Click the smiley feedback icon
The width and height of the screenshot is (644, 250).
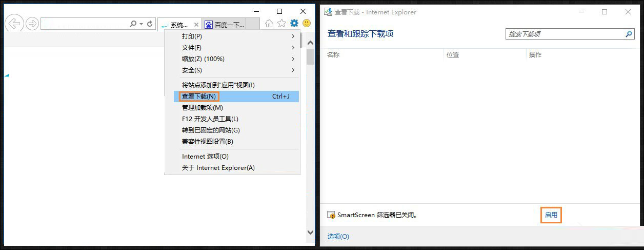(x=307, y=23)
